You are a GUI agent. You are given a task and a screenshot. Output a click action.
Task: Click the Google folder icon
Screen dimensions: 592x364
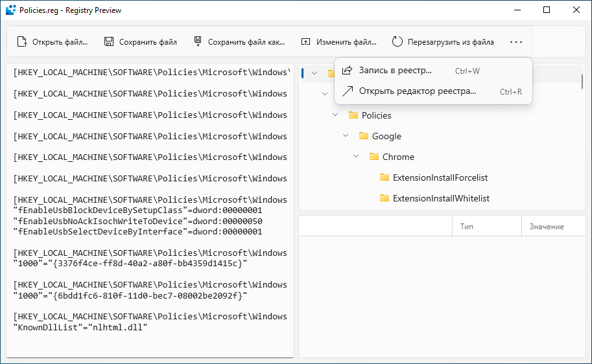363,136
